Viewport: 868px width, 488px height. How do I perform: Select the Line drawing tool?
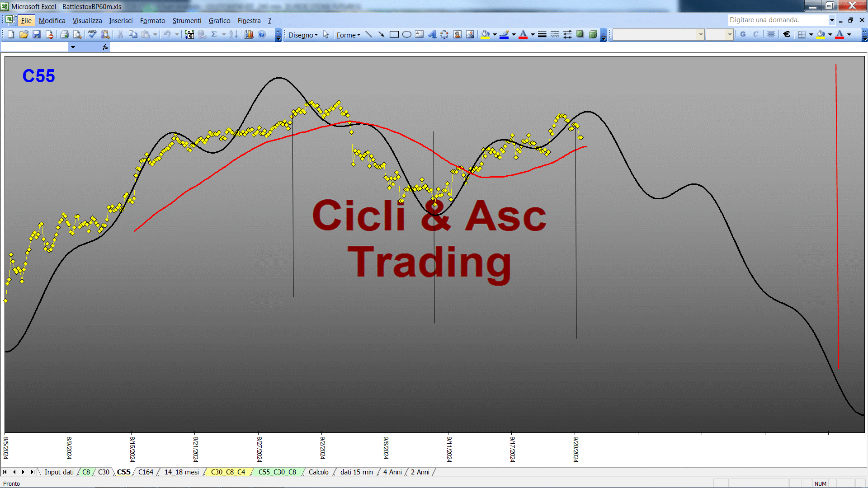[369, 34]
